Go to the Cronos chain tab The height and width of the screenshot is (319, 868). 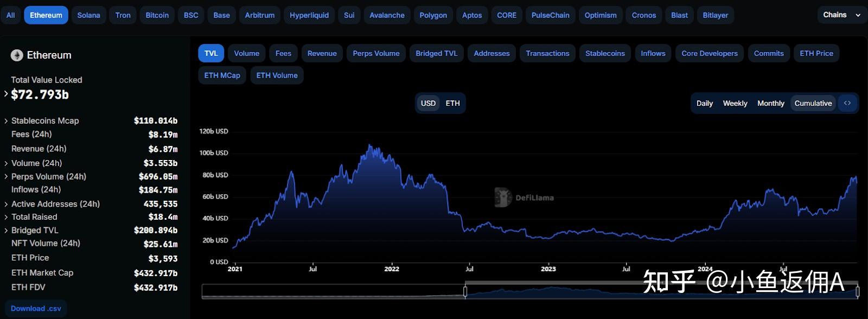pyautogui.click(x=644, y=15)
